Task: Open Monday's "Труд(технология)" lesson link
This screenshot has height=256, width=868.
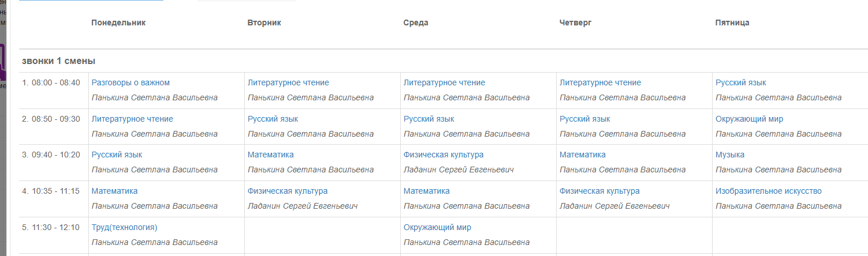Action: (124, 227)
